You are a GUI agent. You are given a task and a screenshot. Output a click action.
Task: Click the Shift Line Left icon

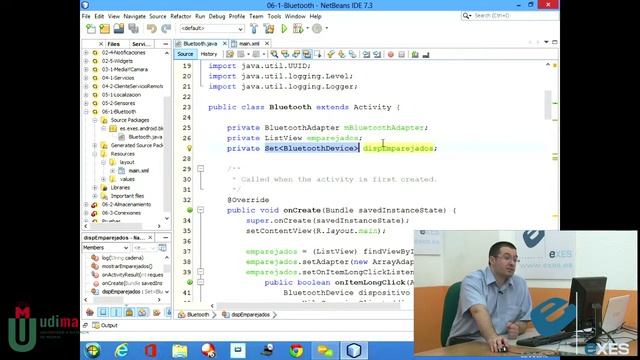pos(366,54)
